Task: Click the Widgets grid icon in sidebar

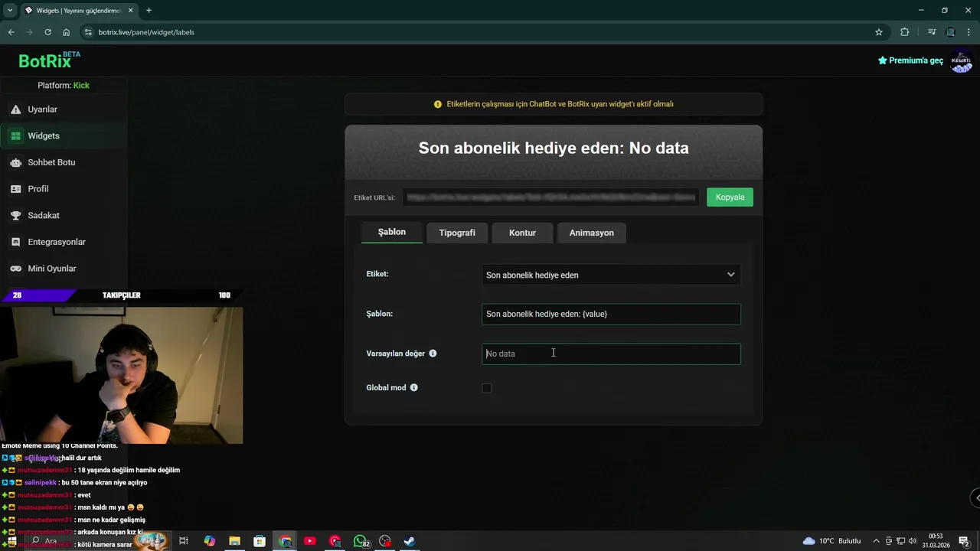Action: pos(15,136)
